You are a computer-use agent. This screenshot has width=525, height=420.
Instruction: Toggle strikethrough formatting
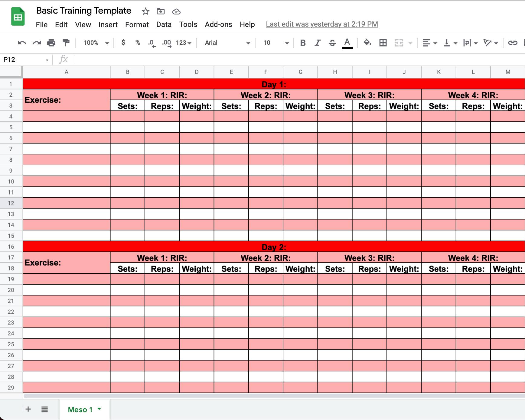pyautogui.click(x=332, y=43)
